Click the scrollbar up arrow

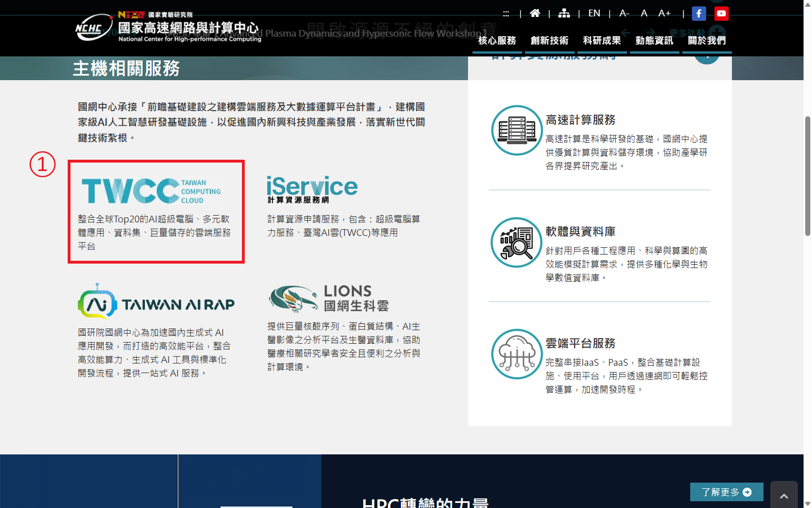click(x=807, y=5)
